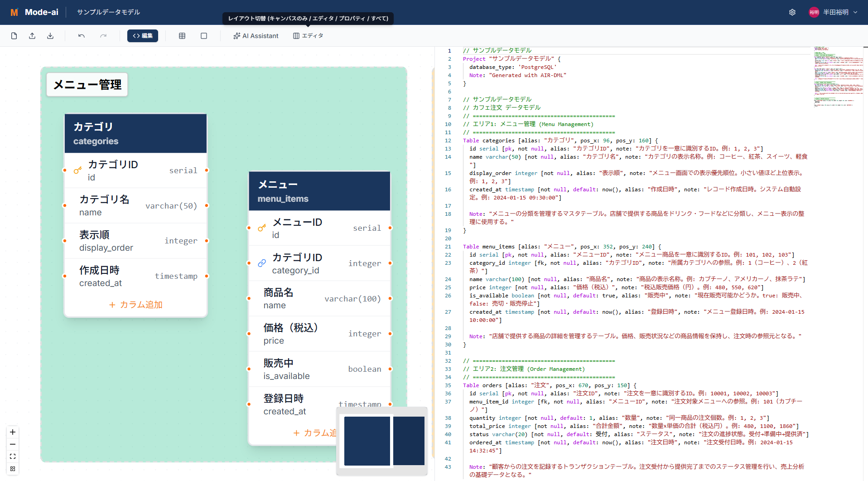Click the square area icon in toolbar

[x=204, y=36]
